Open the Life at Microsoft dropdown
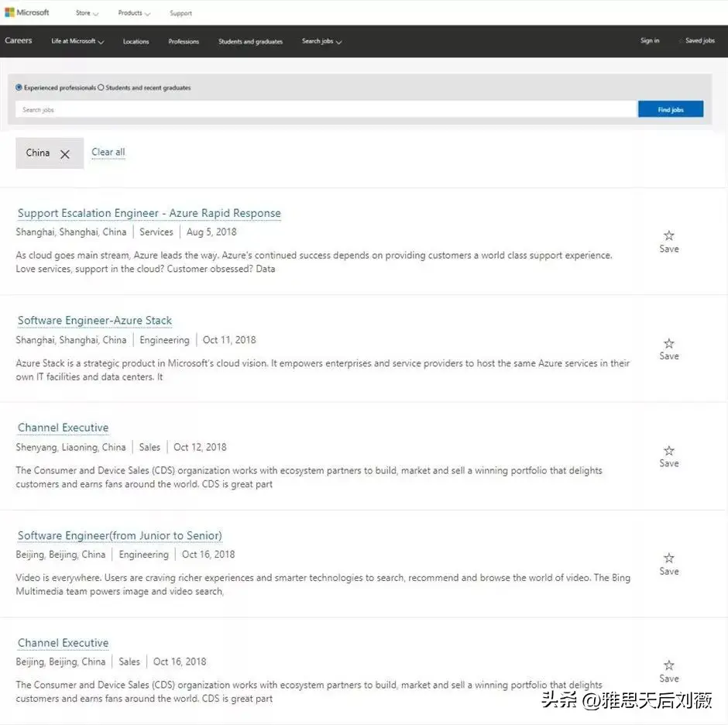 [77, 41]
